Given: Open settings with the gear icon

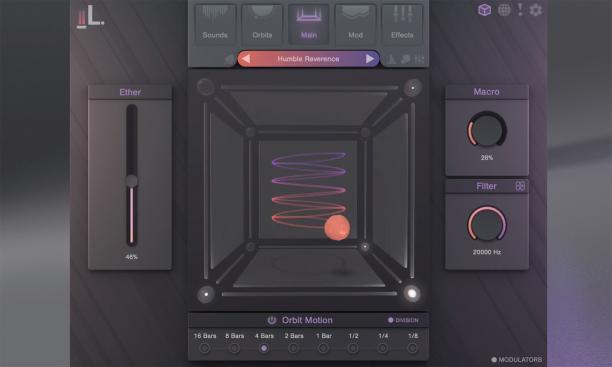Looking at the screenshot, I should pyautogui.click(x=536, y=10).
